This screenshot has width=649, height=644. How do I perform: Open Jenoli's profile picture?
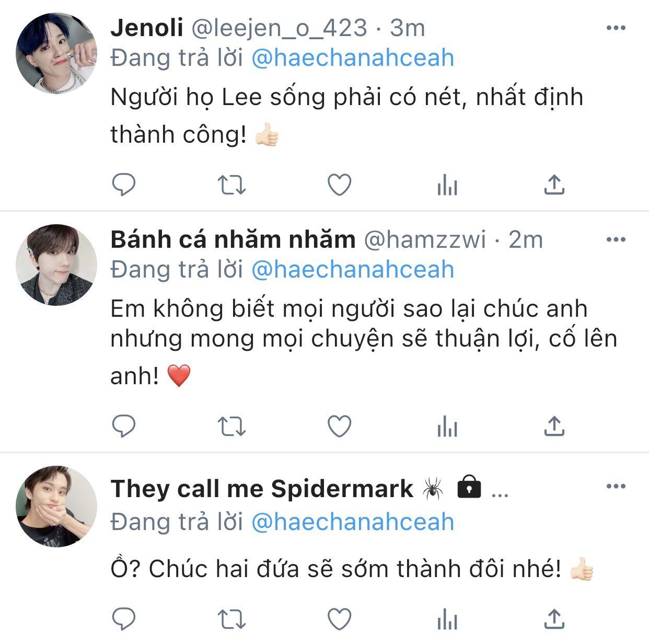[56, 53]
